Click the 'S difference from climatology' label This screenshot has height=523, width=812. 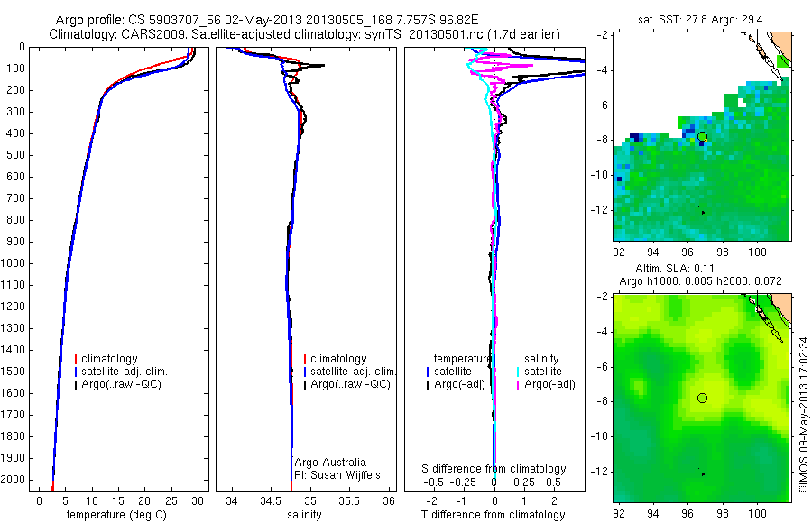tap(494, 469)
